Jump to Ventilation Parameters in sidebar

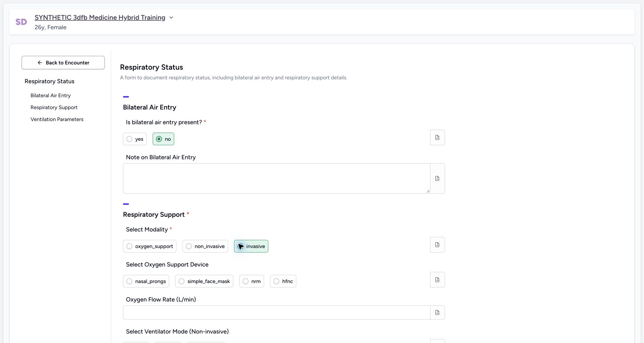(57, 119)
